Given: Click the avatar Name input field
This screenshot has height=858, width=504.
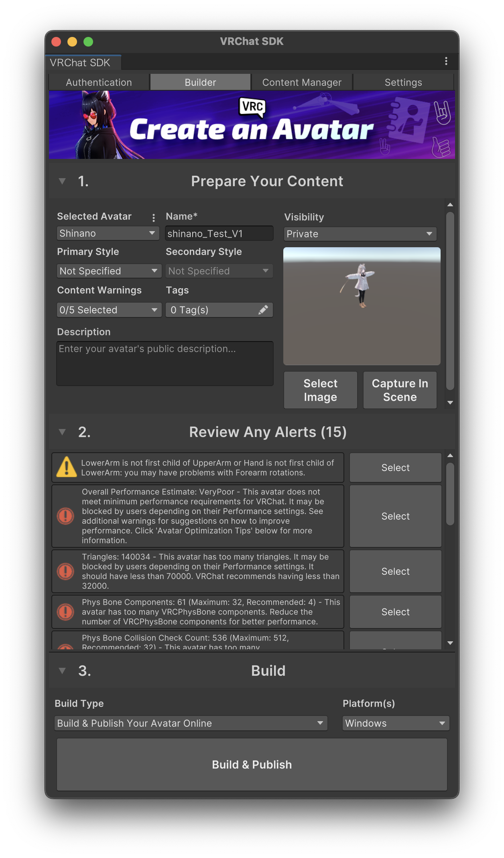Looking at the screenshot, I should pos(219,234).
